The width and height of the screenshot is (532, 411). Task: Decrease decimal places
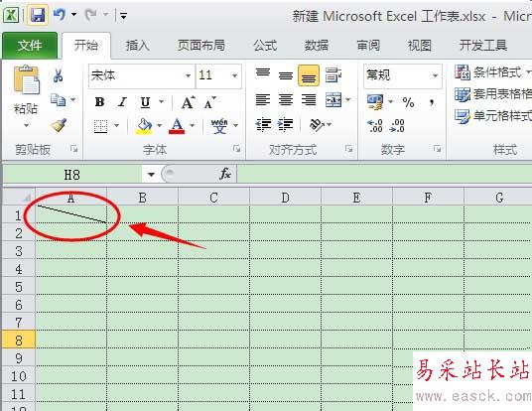(398, 126)
